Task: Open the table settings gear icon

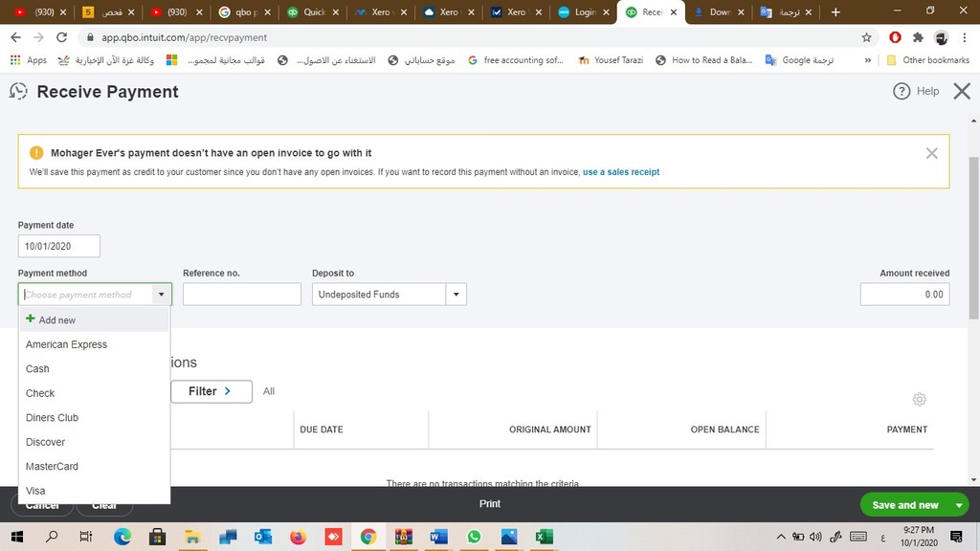Action: pos(919,399)
